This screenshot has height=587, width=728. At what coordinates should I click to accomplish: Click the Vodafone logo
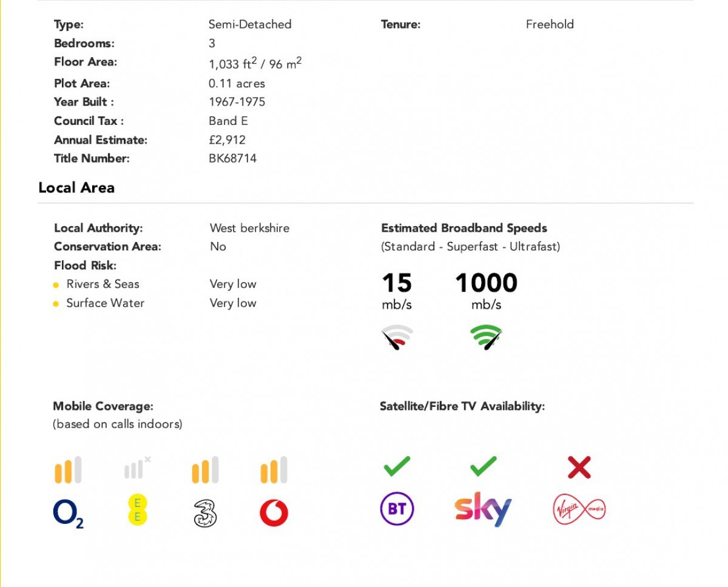(x=274, y=513)
